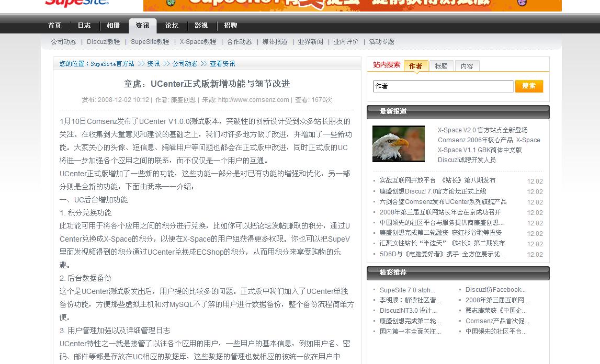This screenshot has height=364, width=600.
Task: Open Discuz!诚聘开发人员 link
Action: point(467,160)
